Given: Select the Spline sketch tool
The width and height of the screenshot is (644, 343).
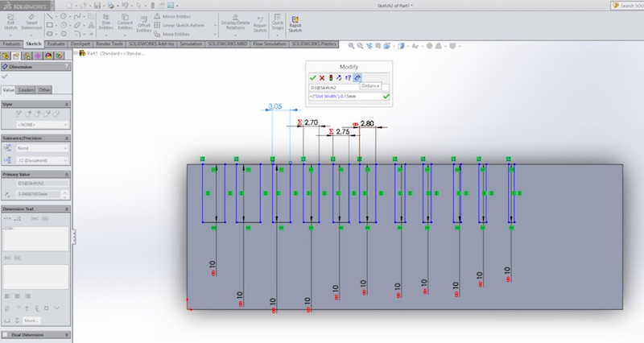Looking at the screenshot, I should tap(77, 16).
